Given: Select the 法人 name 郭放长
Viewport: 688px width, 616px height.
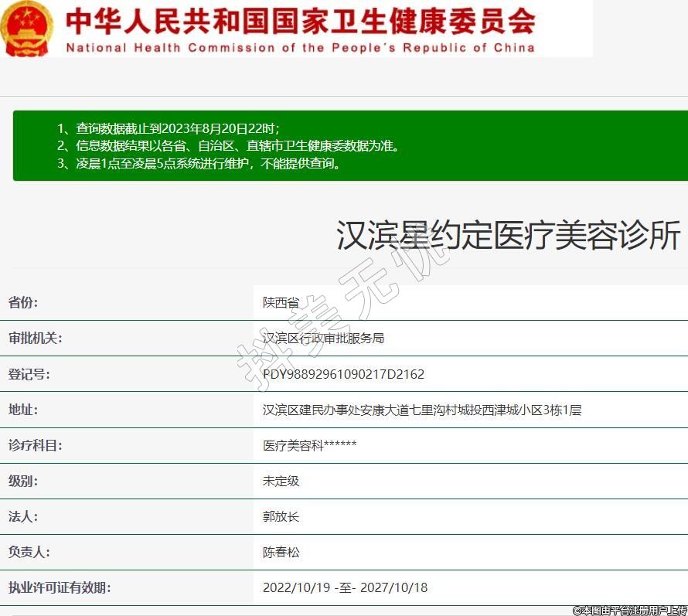Looking at the screenshot, I should pyautogui.click(x=281, y=516).
